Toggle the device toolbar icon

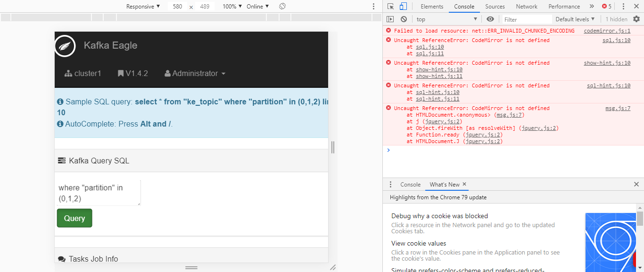point(403,7)
